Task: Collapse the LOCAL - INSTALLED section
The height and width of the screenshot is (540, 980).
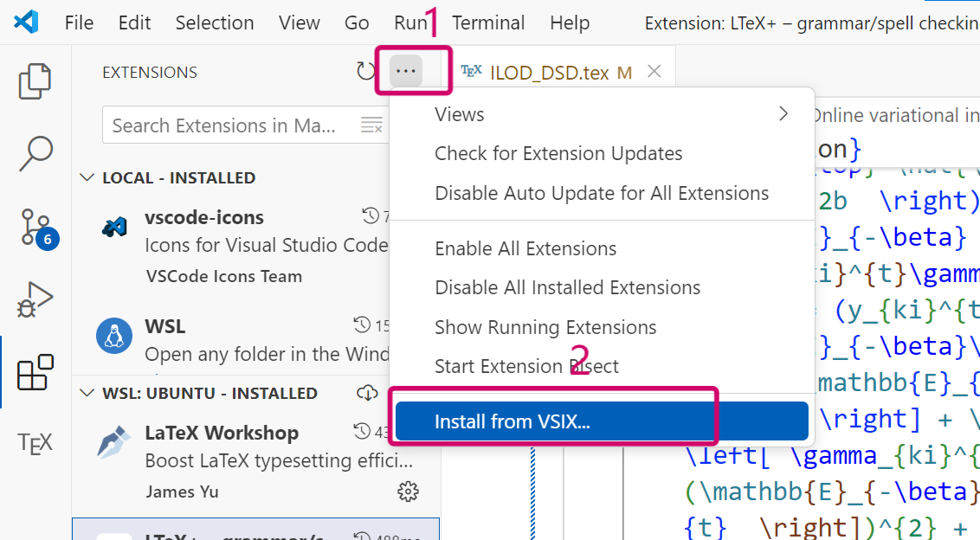Action: [x=87, y=177]
